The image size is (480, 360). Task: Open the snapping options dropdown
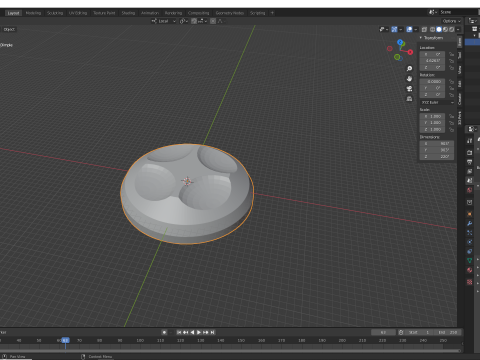tap(202, 21)
